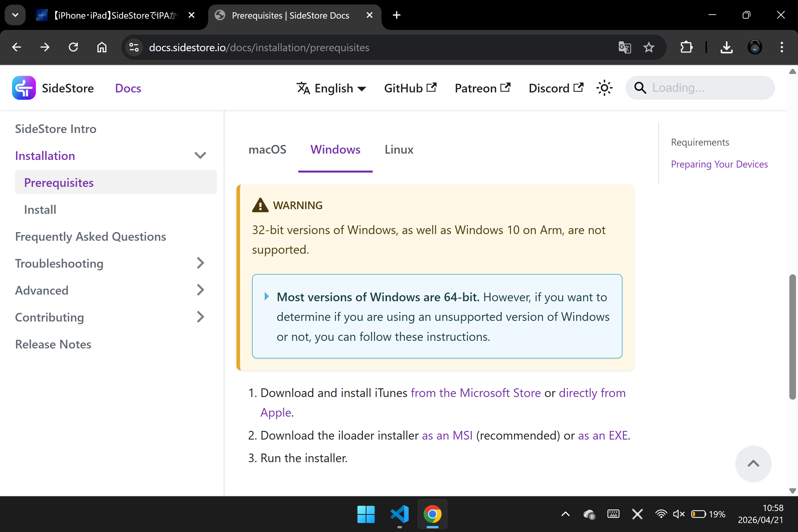Click the SideStore brand name
This screenshot has height=532, width=798.
[68, 88]
